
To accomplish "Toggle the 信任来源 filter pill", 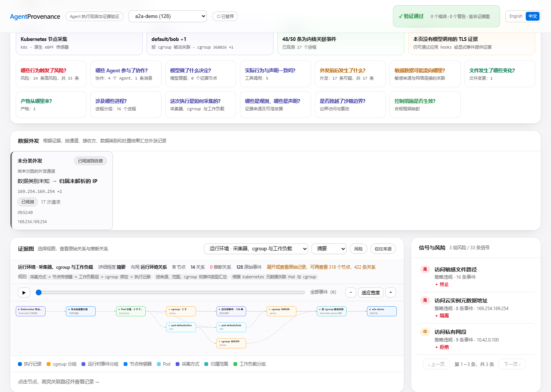I will pyautogui.click(x=383, y=249).
